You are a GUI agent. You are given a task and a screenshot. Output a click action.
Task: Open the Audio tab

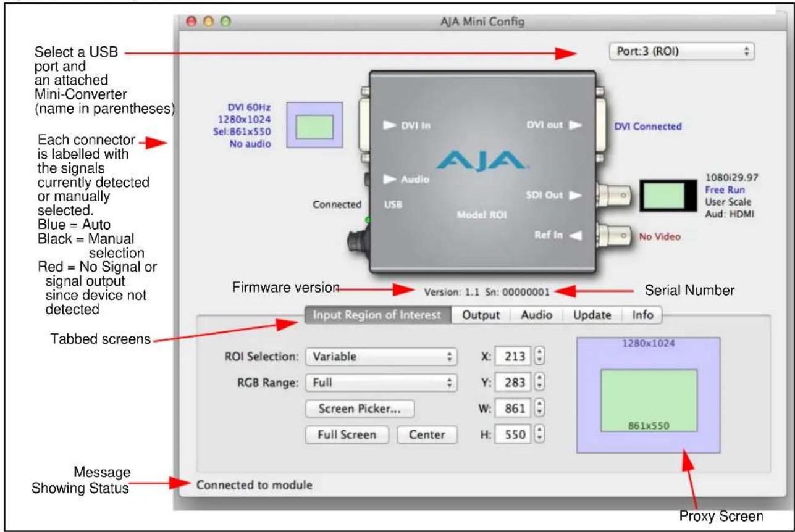pyautogui.click(x=536, y=315)
